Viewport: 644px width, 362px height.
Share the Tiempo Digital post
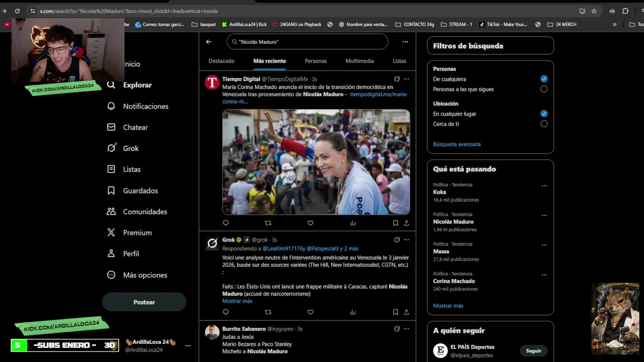(x=407, y=223)
